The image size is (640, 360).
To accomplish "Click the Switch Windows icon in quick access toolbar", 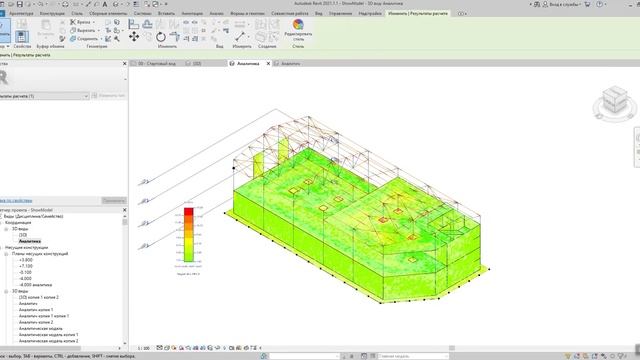I will pyautogui.click(x=155, y=4).
